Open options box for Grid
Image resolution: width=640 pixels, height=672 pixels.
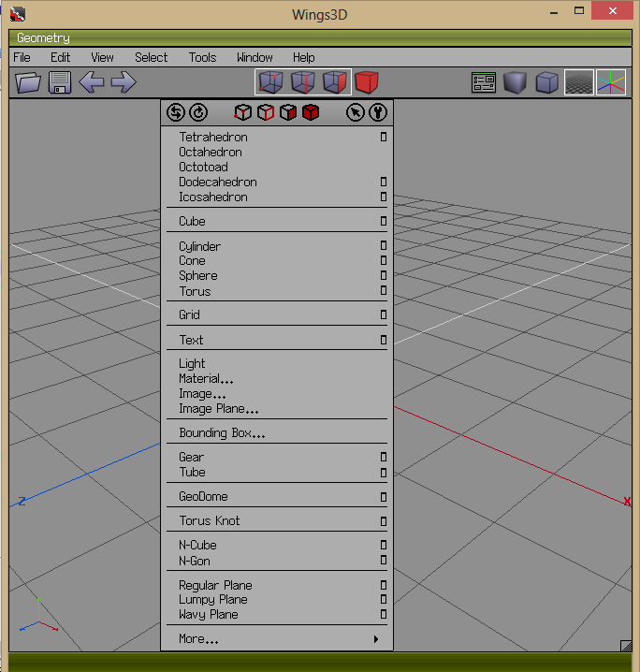(384, 314)
